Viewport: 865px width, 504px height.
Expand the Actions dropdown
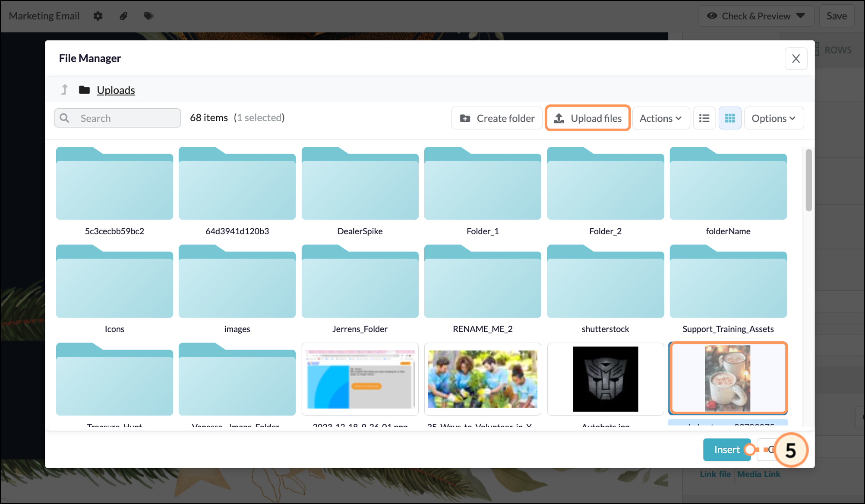coord(661,118)
